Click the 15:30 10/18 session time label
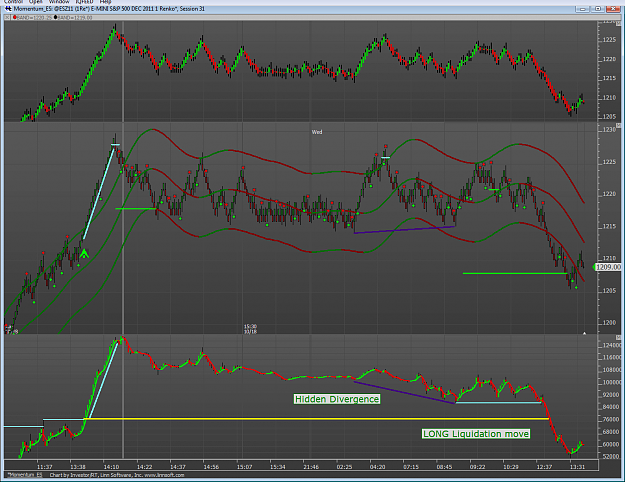Screen dimensions: 625x482 [x=250, y=329]
